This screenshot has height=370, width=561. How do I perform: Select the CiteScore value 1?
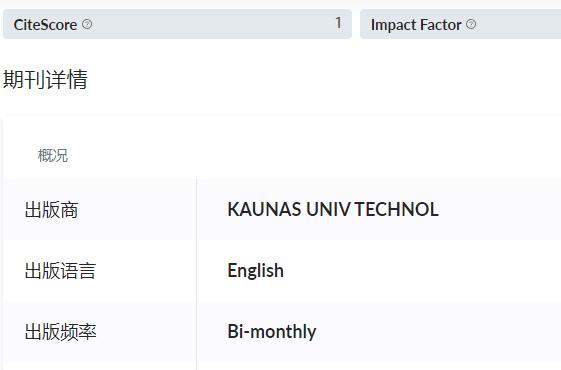tap(338, 23)
